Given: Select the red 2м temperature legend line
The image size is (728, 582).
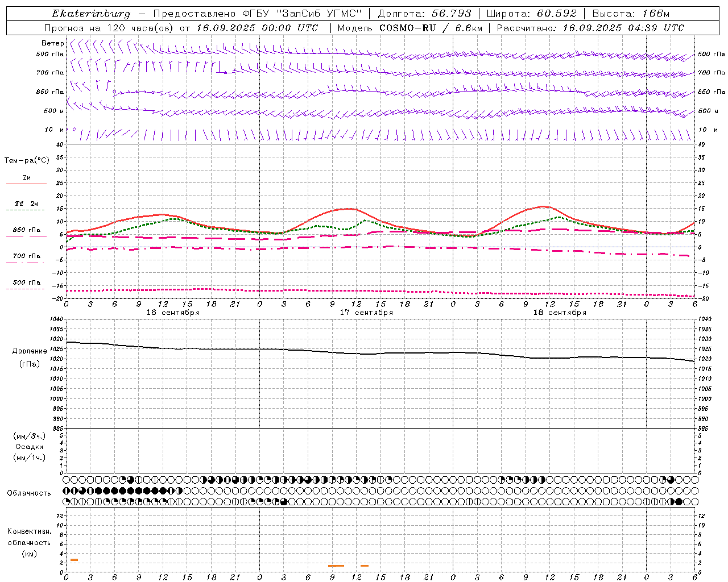Looking at the screenshot, I should pos(26,184).
